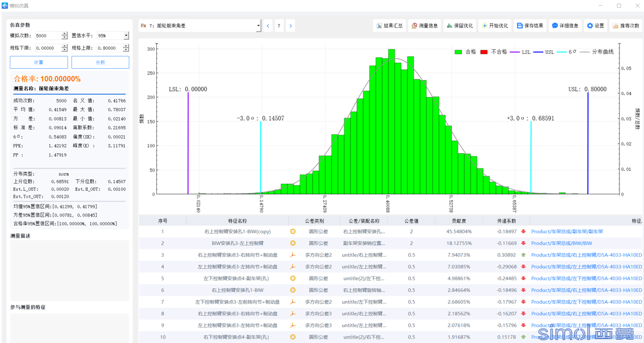Save results using 保存结果 disk button
Viewport: 644px width, 343px height.
[x=530, y=26]
